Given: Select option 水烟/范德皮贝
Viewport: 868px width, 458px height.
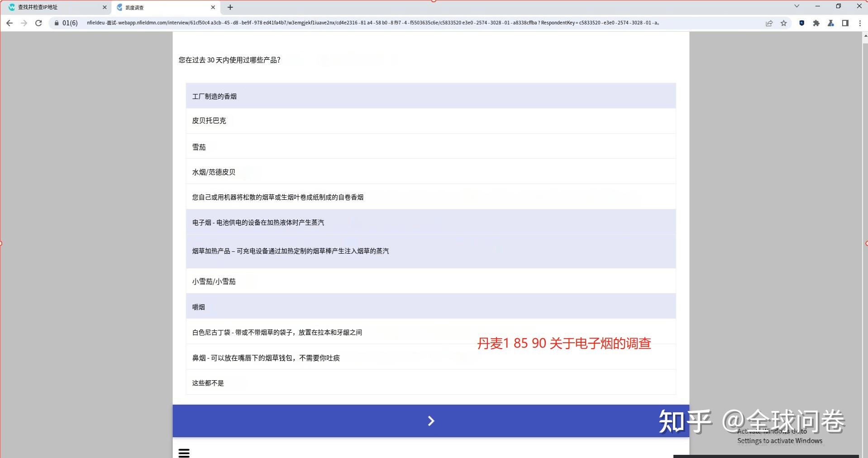Looking at the screenshot, I should click(x=431, y=172).
